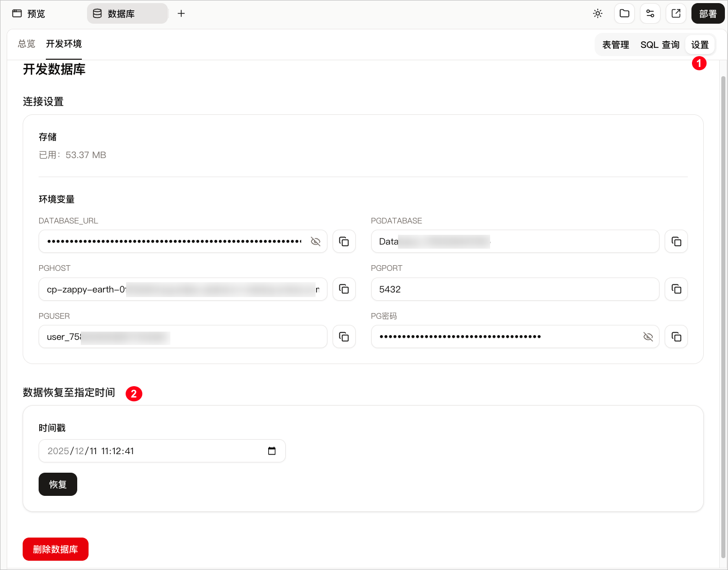Open the folder icon in top bar
This screenshot has height=570, width=728.
[x=625, y=13]
